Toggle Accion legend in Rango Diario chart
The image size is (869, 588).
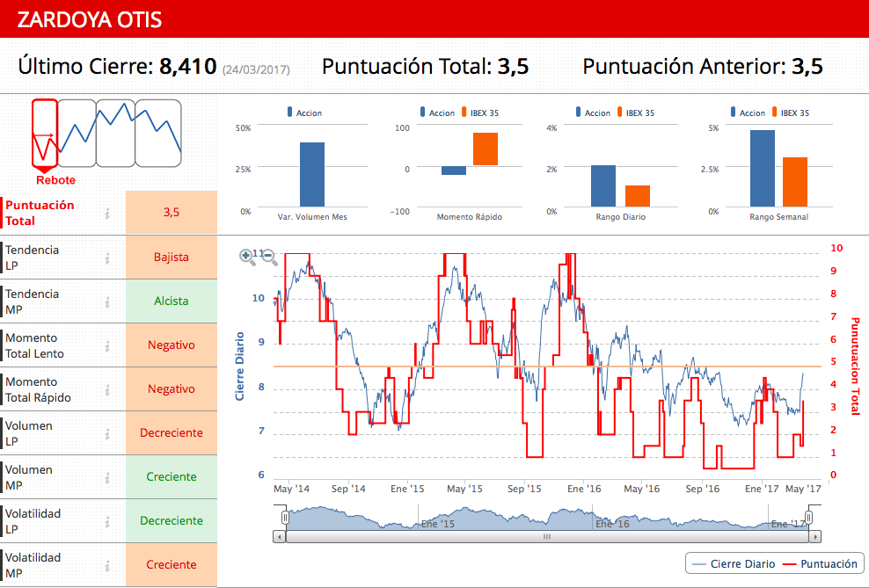click(593, 113)
